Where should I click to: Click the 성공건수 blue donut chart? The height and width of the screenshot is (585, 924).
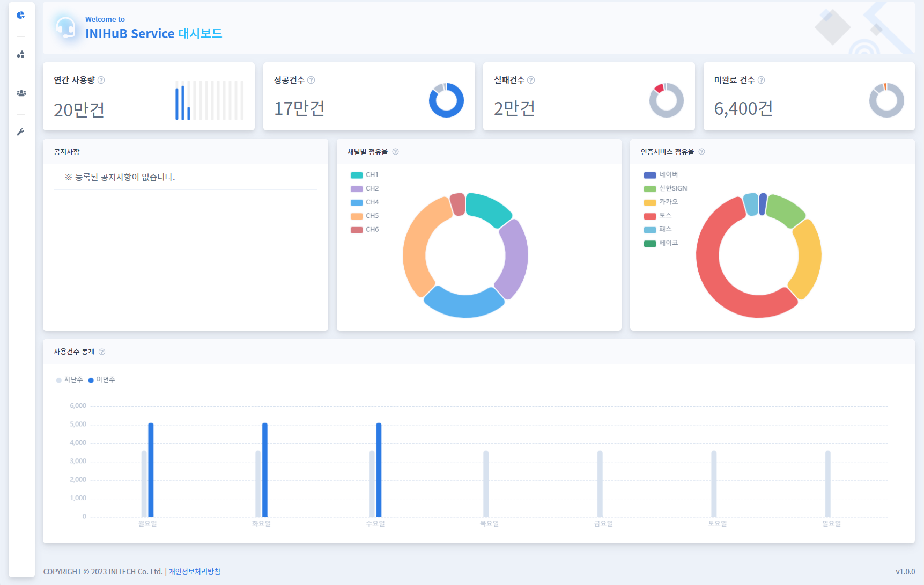(x=446, y=100)
